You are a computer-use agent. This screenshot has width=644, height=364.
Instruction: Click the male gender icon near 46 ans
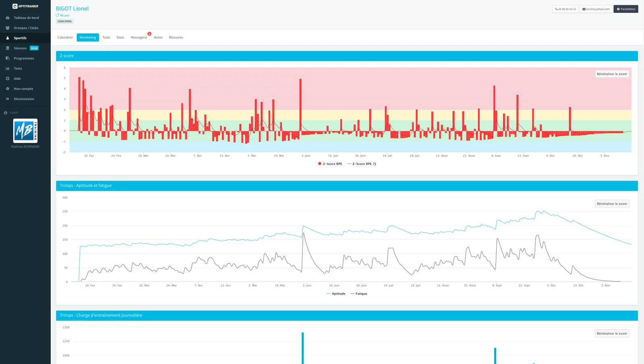click(x=58, y=15)
